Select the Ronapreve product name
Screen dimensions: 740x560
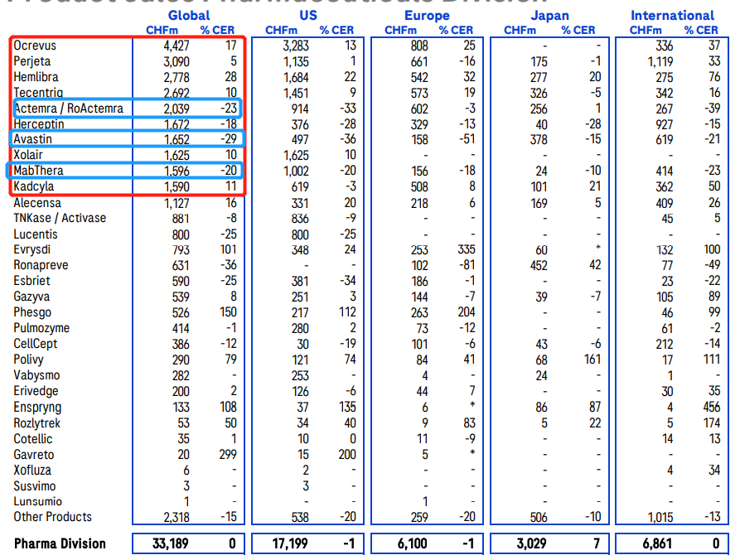click(x=41, y=265)
